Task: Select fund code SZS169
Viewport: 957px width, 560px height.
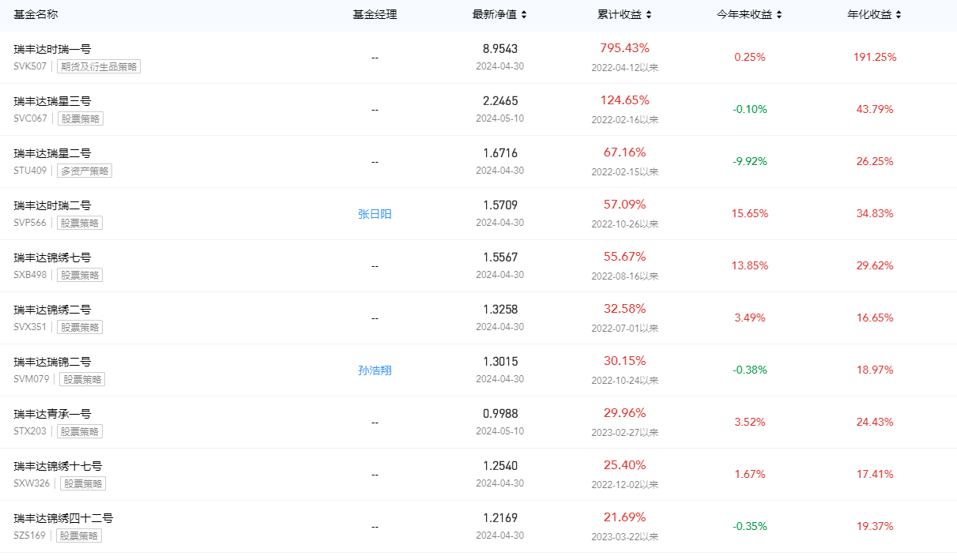Action: (x=30, y=536)
